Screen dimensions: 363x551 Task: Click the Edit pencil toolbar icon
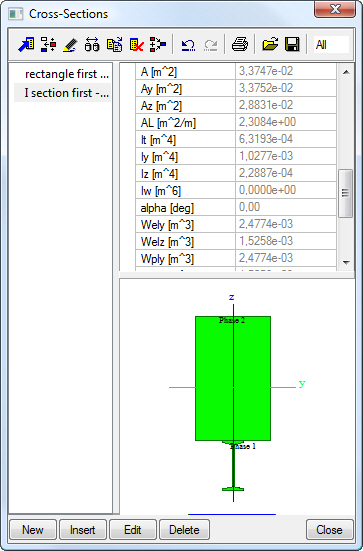70,45
